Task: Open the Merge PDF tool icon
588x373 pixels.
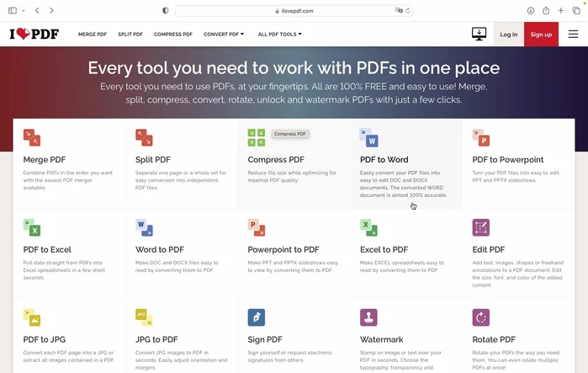Action: click(32, 138)
